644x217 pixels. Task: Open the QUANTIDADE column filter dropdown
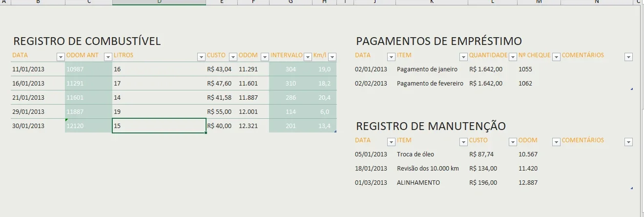(x=513, y=57)
